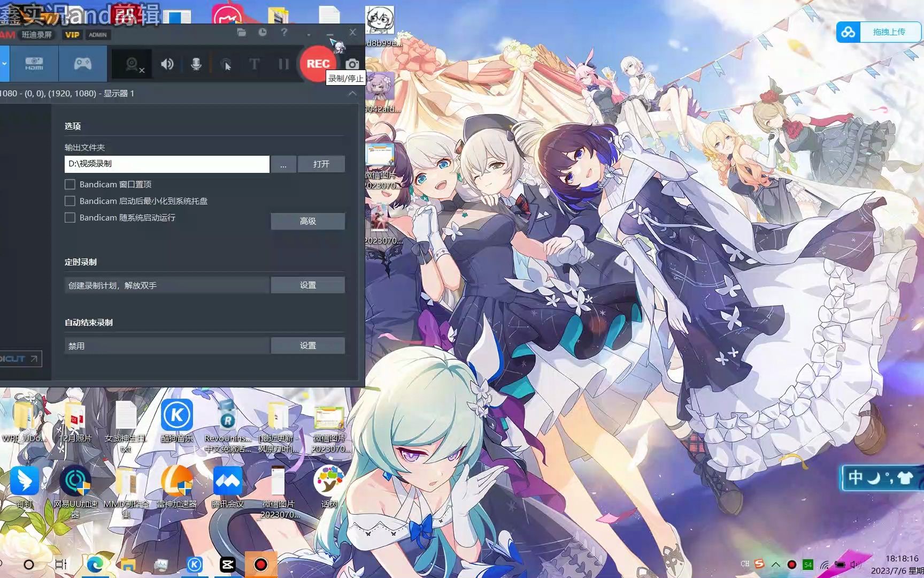Open CapCut 剪映 from taskbar

[228, 564]
